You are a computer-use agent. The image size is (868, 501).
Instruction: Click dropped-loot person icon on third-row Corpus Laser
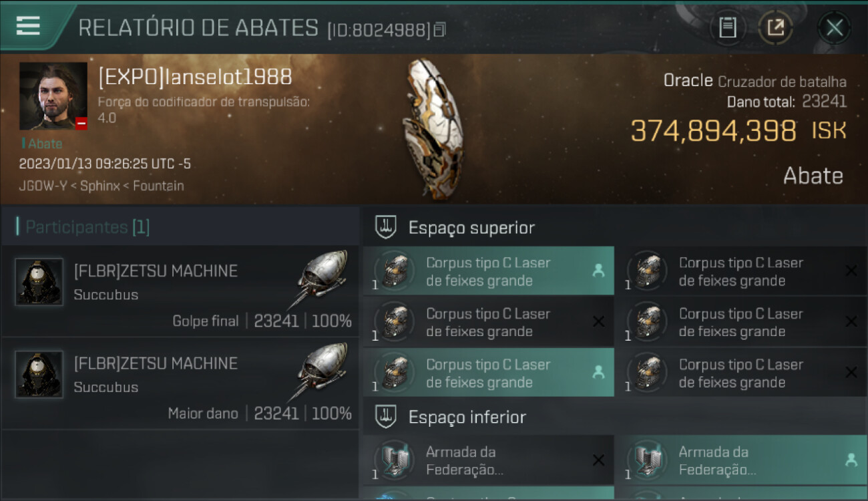tap(598, 373)
